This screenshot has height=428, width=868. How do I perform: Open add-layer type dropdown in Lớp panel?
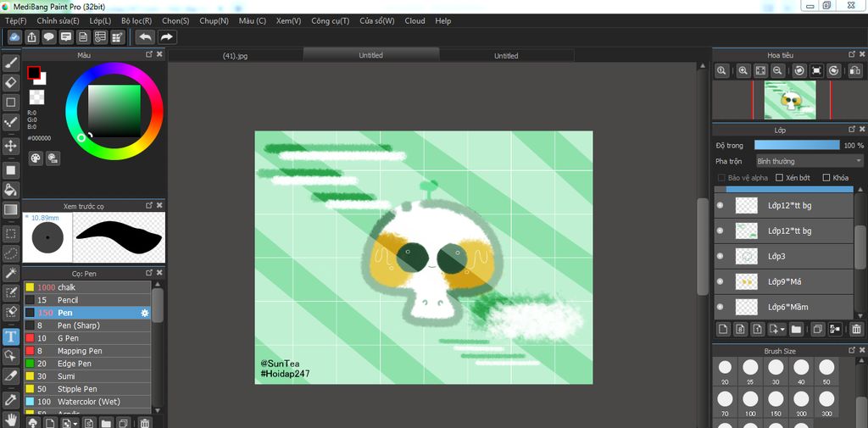tap(777, 330)
